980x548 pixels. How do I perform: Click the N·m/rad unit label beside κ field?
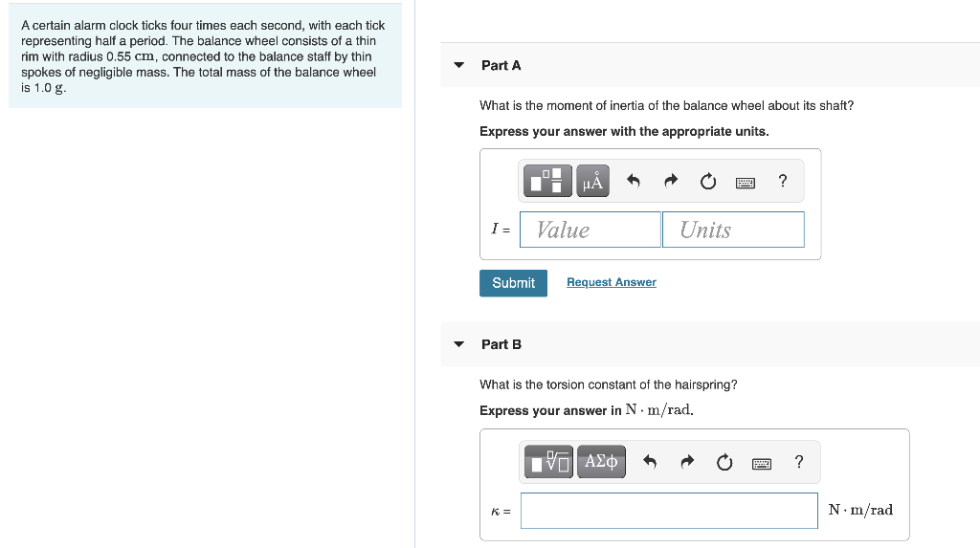(860, 510)
